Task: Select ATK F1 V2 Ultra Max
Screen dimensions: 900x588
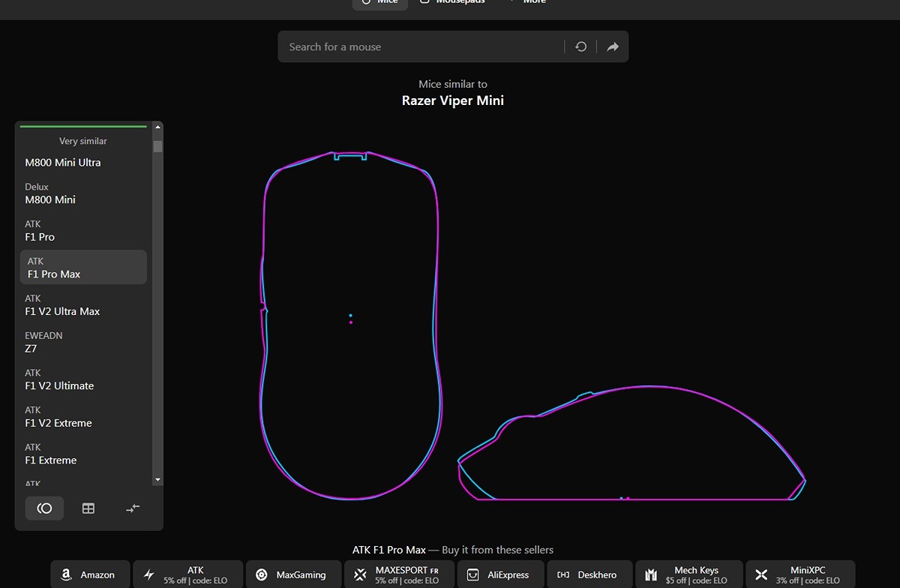Action: click(82, 305)
